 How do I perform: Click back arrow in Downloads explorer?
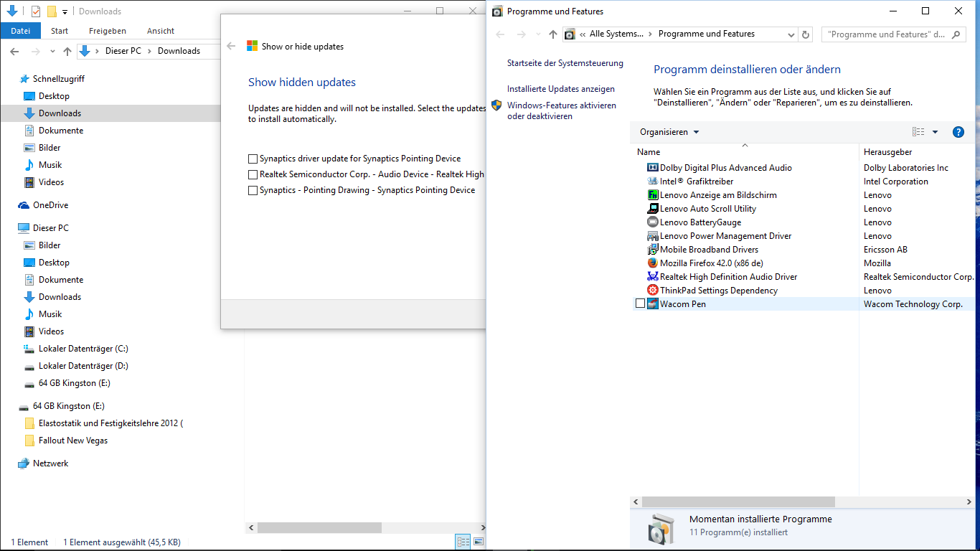click(15, 51)
